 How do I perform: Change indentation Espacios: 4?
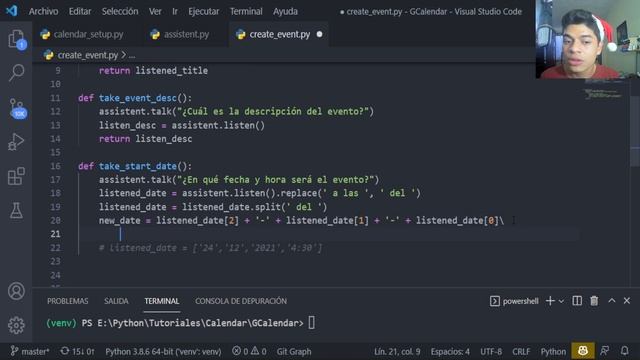[x=450, y=351]
